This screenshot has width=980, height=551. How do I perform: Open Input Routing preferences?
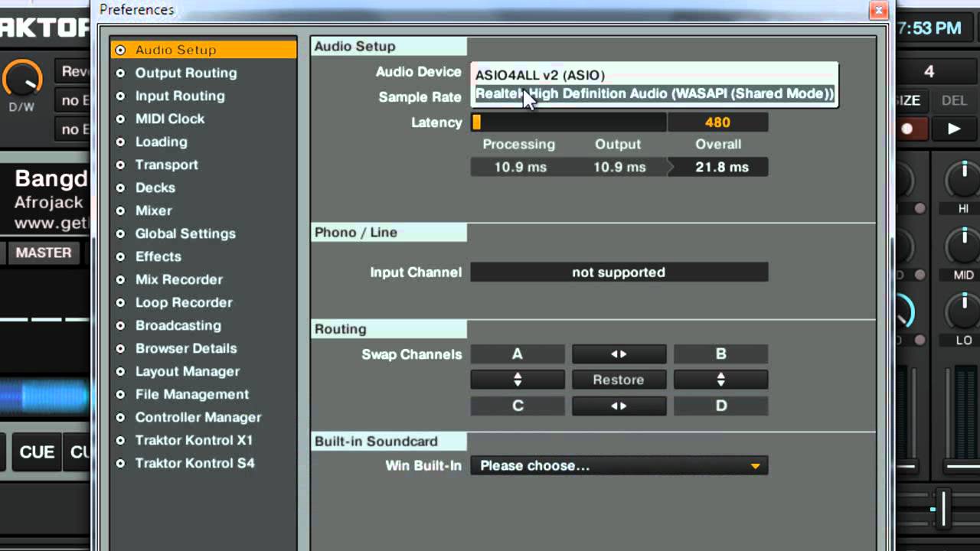(x=180, y=96)
